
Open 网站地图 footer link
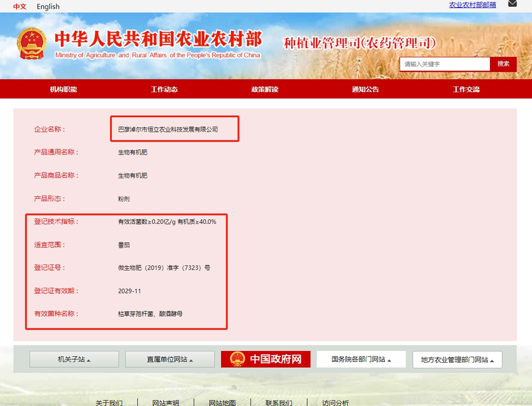click(x=222, y=403)
